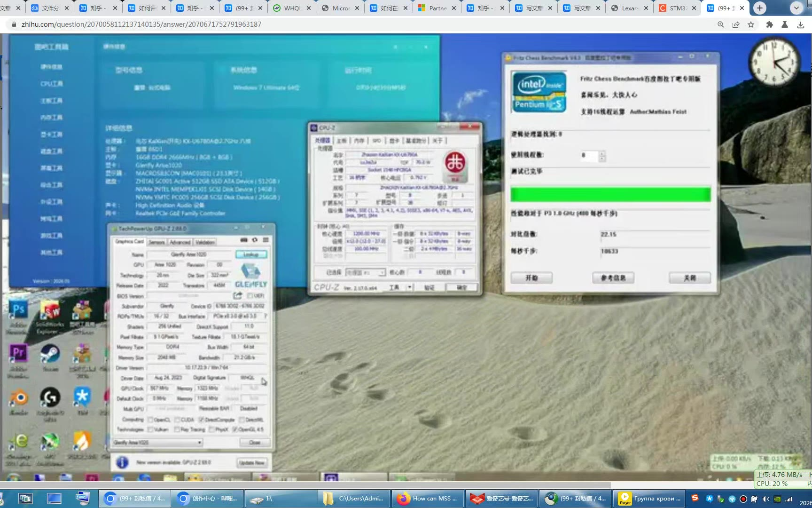Toggle the DirectCompute checkbox in GPU-Z
The height and width of the screenshot is (508, 812).
[201, 420]
